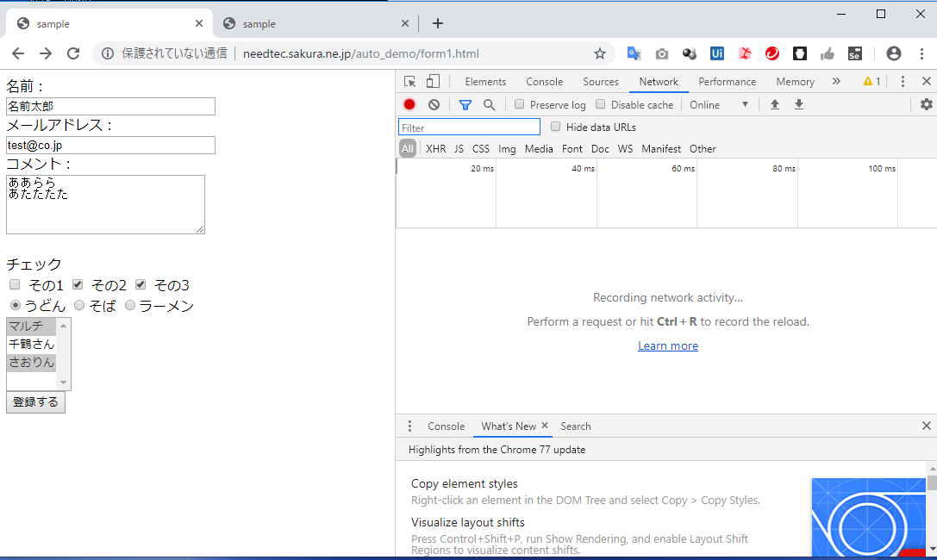Image resolution: width=937 pixels, height=560 pixels.
Task: Click the site information icon in the address bar
Action: (108, 53)
